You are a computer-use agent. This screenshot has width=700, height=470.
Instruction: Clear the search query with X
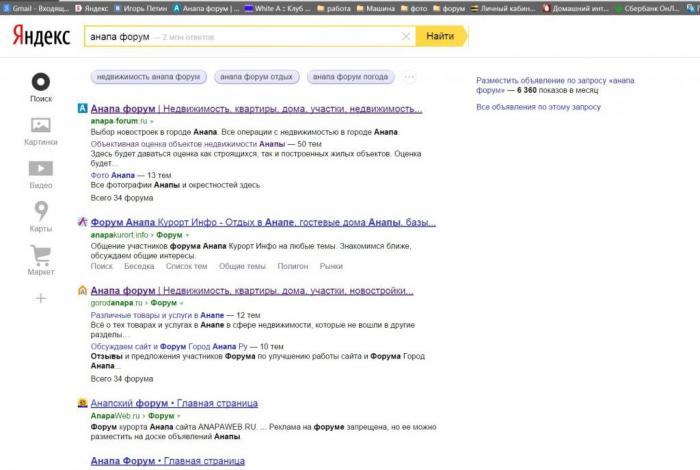point(405,36)
